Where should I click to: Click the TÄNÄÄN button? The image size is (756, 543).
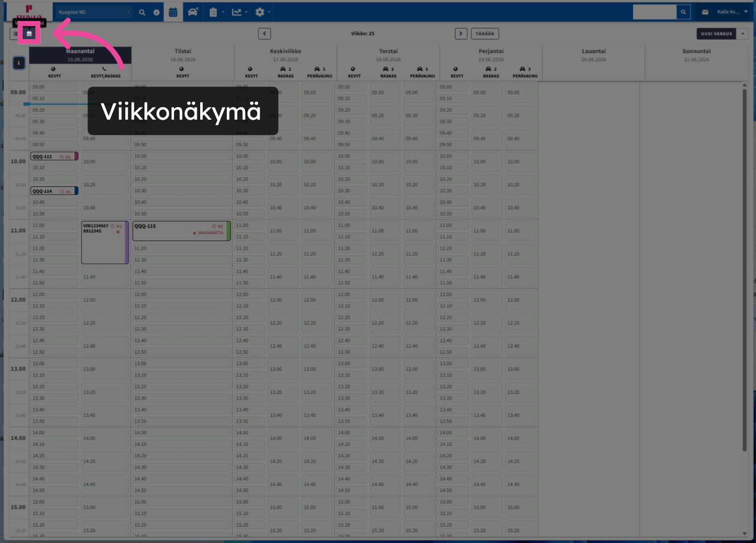click(485, 34)
